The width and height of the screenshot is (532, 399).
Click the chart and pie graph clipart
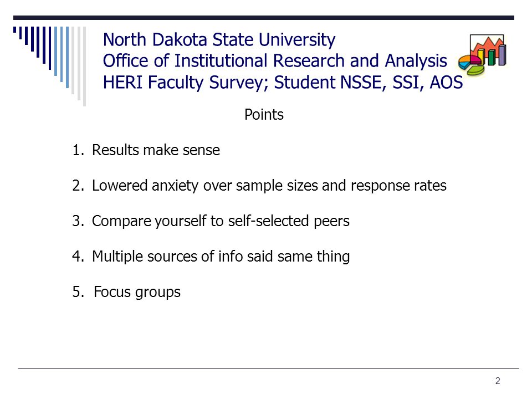(482, 55)
